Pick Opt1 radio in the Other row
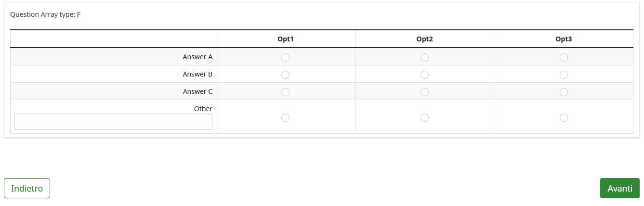Screen dimensions: 644x206 tap(285, 117)
